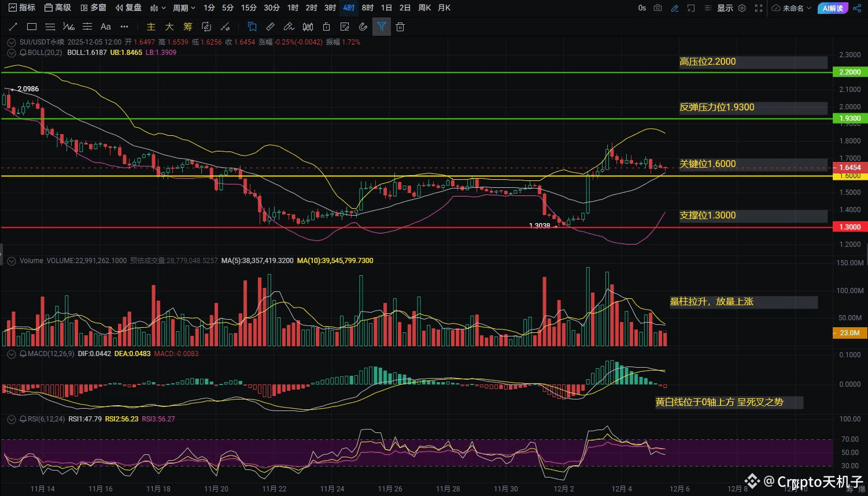This screenshot has height=496, width=868.
Task: Click the share icon beside AI解读
Action: [x=856, y=8]
